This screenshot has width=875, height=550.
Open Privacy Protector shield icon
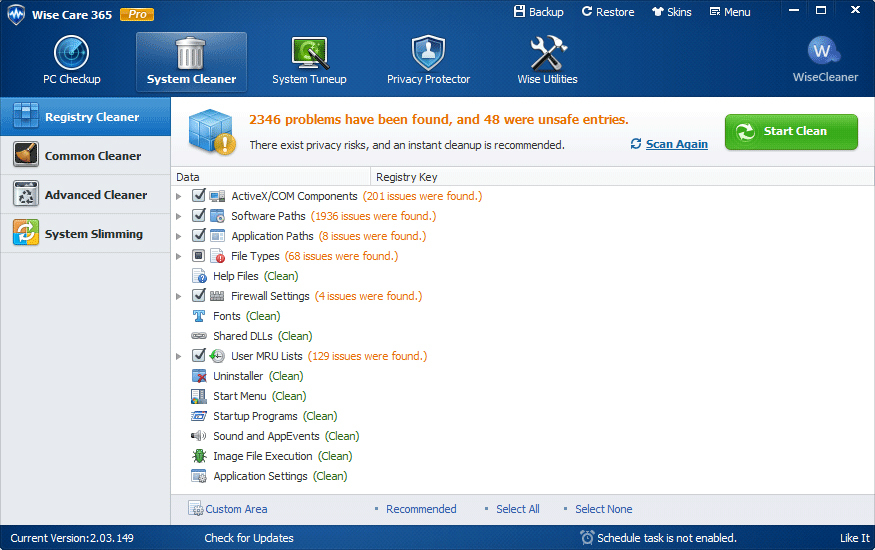(x=428, y=53)
